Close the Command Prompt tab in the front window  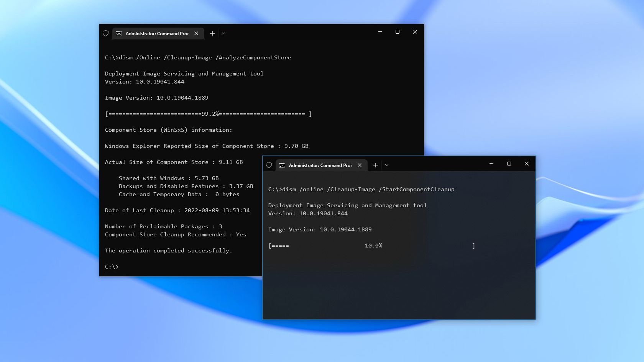(360, 165)
